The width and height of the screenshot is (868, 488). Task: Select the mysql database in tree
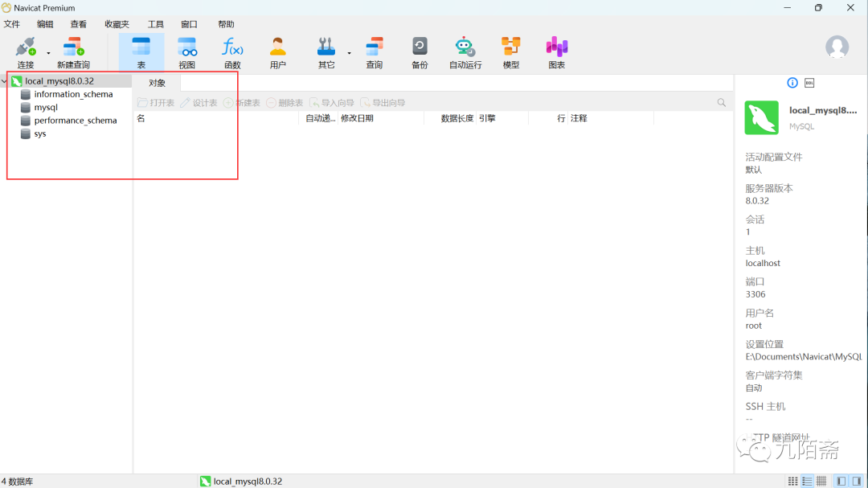coord(45,108)
